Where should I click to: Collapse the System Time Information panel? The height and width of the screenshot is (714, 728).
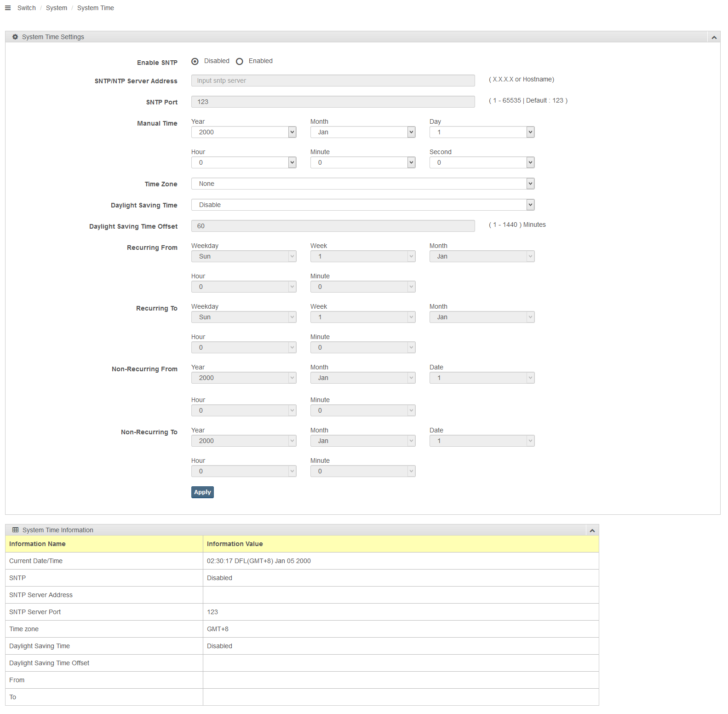pyautogui.click(x=592, y=530)
